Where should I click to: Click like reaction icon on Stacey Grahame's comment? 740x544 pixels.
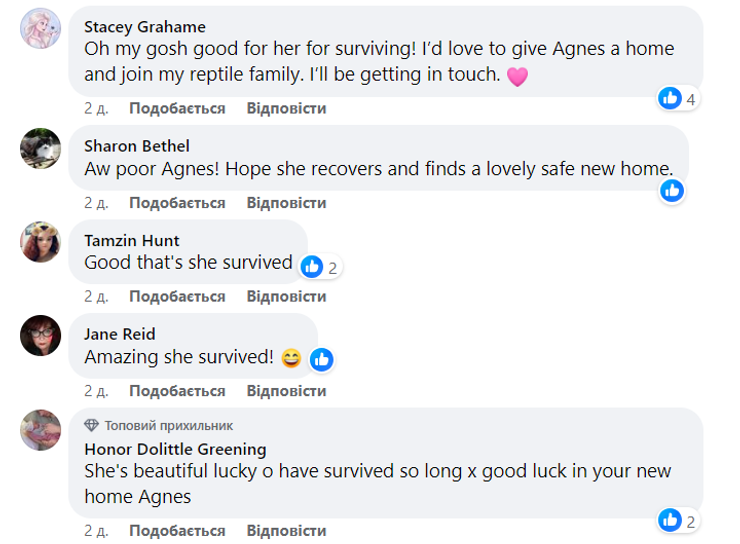[x=670, y=98]
